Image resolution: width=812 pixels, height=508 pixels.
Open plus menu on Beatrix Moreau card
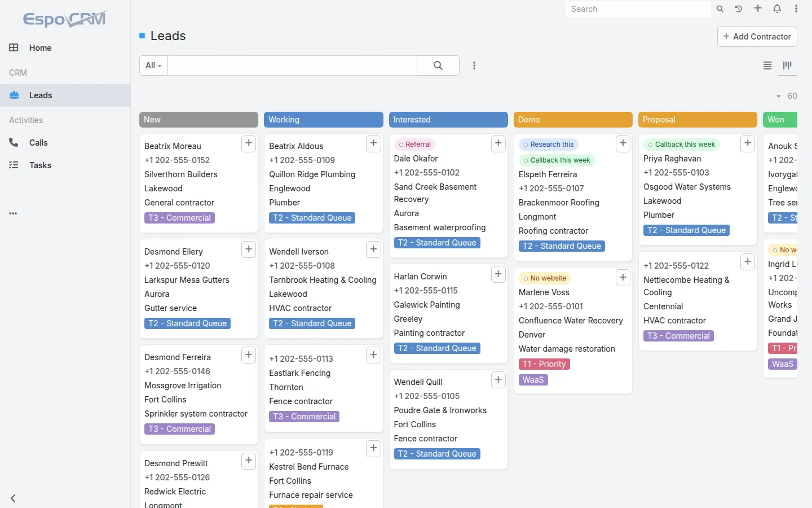pyautogui.click(x=249, y=143)
